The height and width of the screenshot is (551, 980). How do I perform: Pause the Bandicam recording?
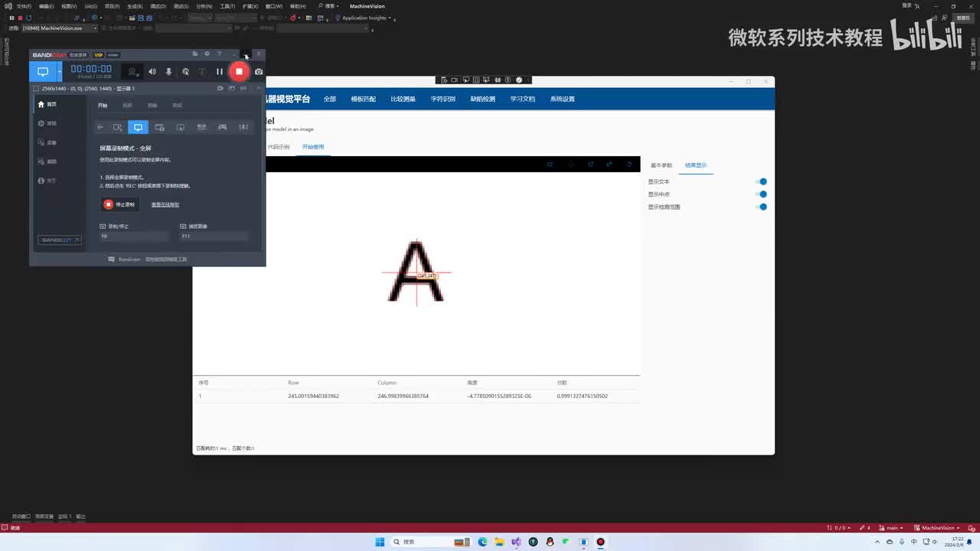click(219, 71)
